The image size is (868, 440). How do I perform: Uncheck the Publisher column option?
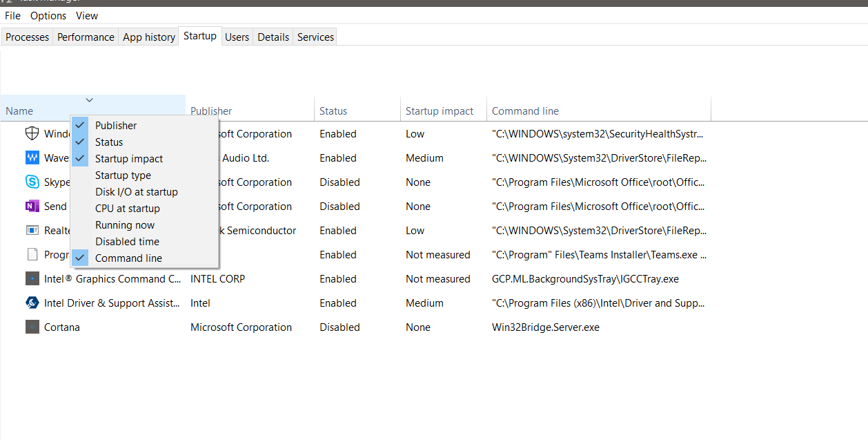(x=145, y=125)
